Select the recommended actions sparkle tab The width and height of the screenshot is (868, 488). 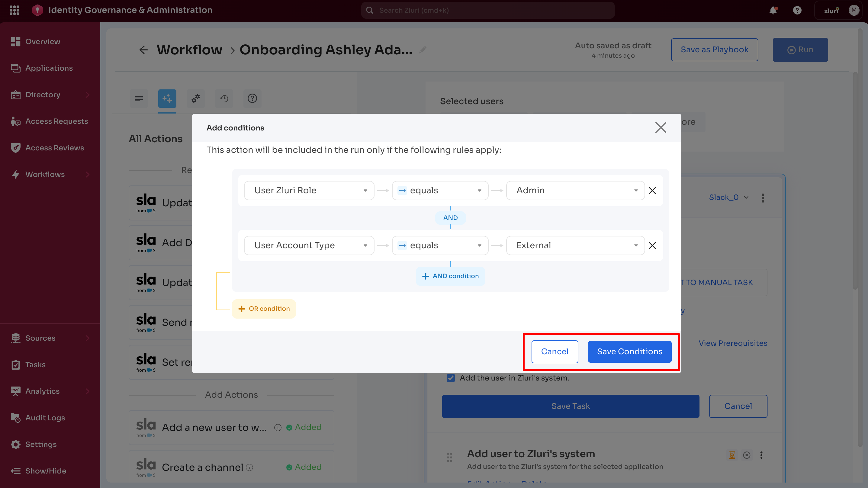click(x=167, y=98)
